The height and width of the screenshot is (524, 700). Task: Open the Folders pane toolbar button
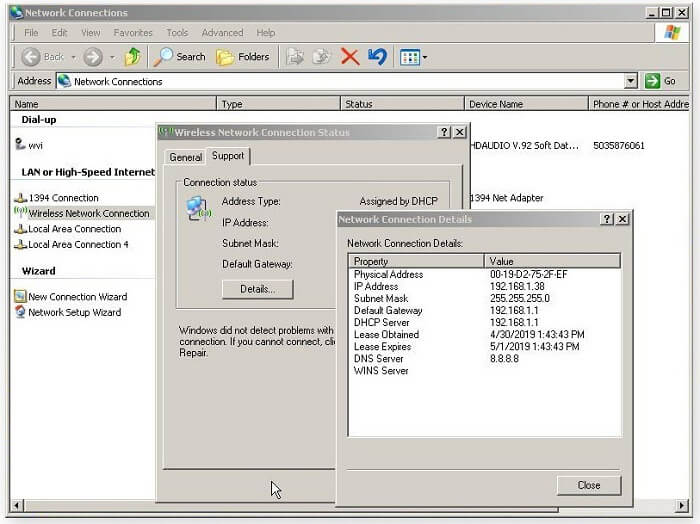[x=243, y=57]
